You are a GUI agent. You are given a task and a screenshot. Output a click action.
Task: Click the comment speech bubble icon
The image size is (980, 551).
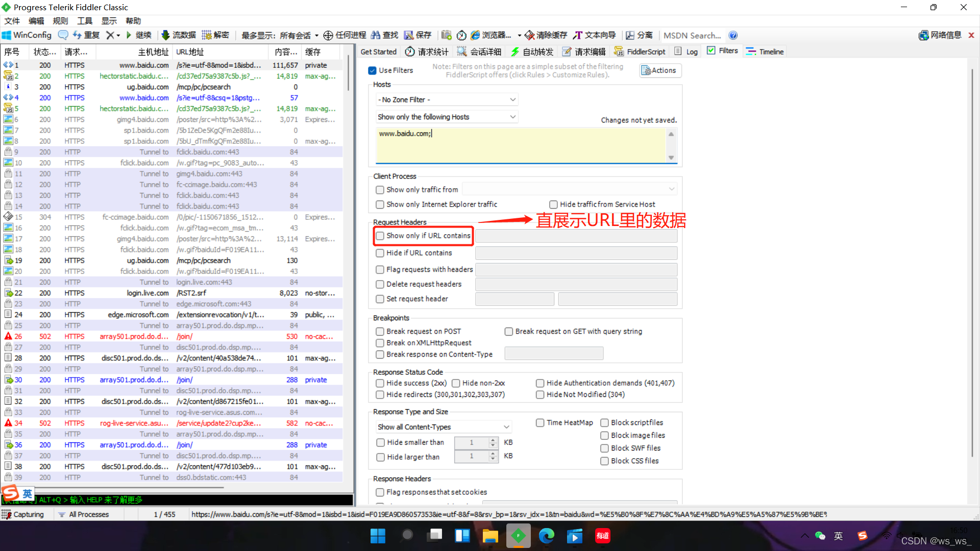[63, 35]
